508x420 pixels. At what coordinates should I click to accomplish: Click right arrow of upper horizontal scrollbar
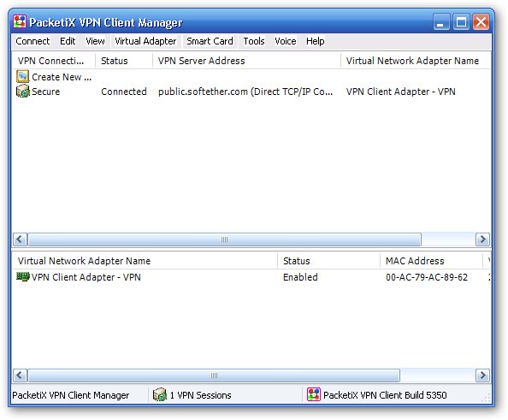pyautogui.click(x=482, y=240)
